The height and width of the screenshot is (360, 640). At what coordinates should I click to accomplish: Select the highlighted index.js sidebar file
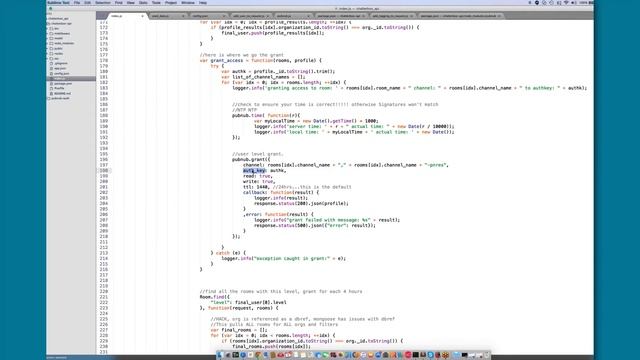[71, 78]
